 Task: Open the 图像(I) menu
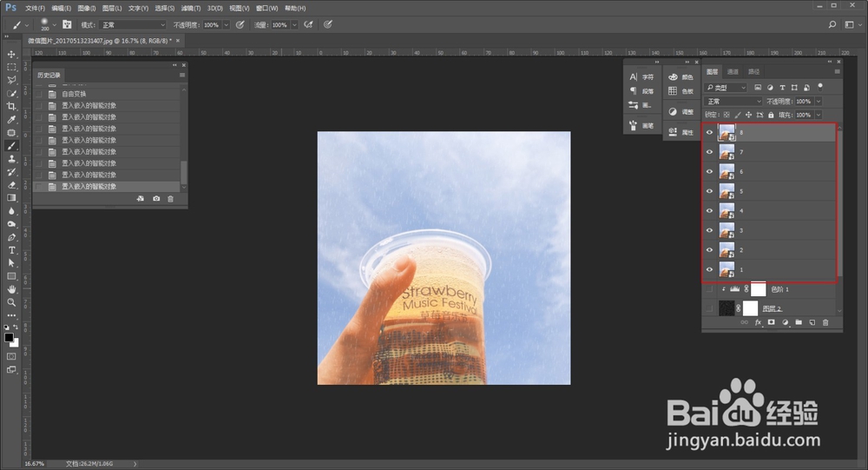click(x=86, y=9)
